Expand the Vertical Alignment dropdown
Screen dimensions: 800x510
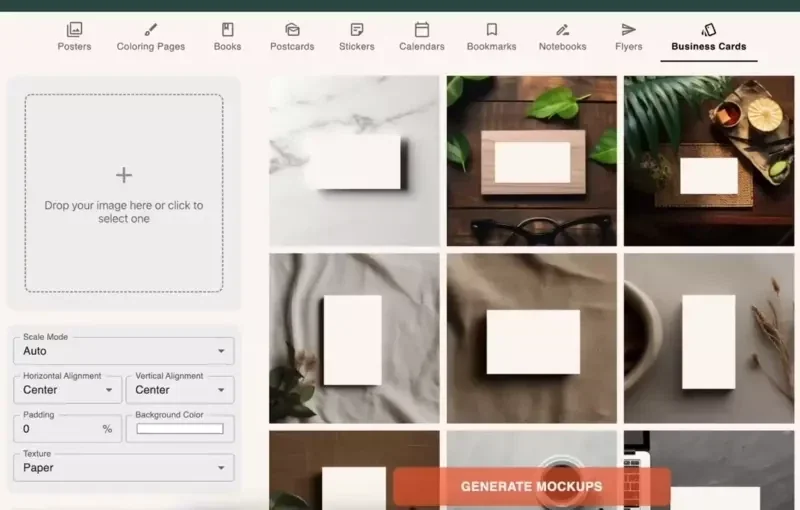[180, 390]
